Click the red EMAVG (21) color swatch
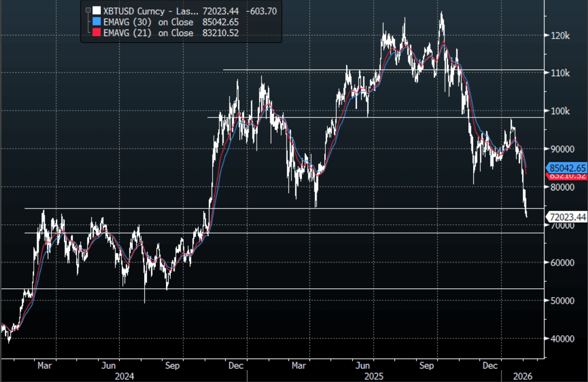The width and height of the screenshot is (588, 382). [97, 32]
